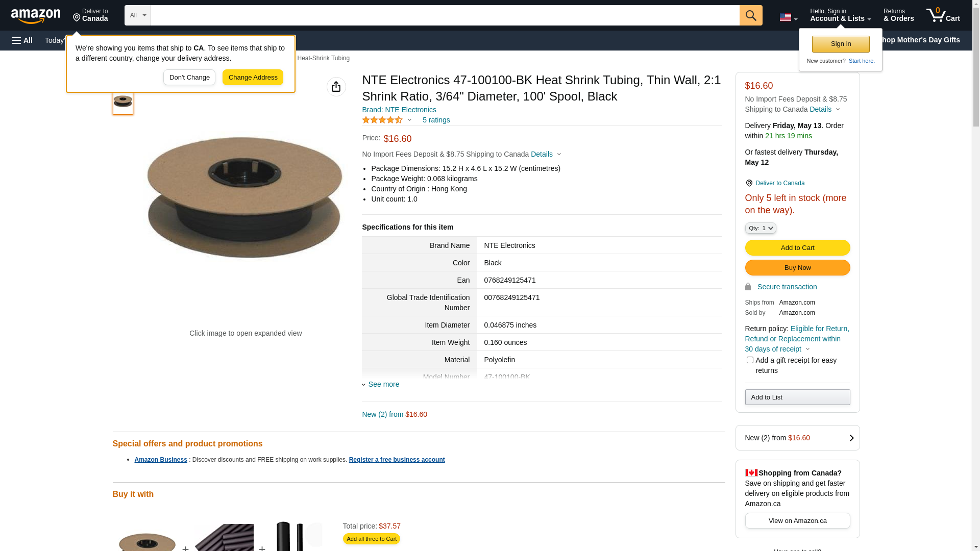This screenshot has height=551, width=980.
Task: Click the US flag language selector
Action: (788, 17)
